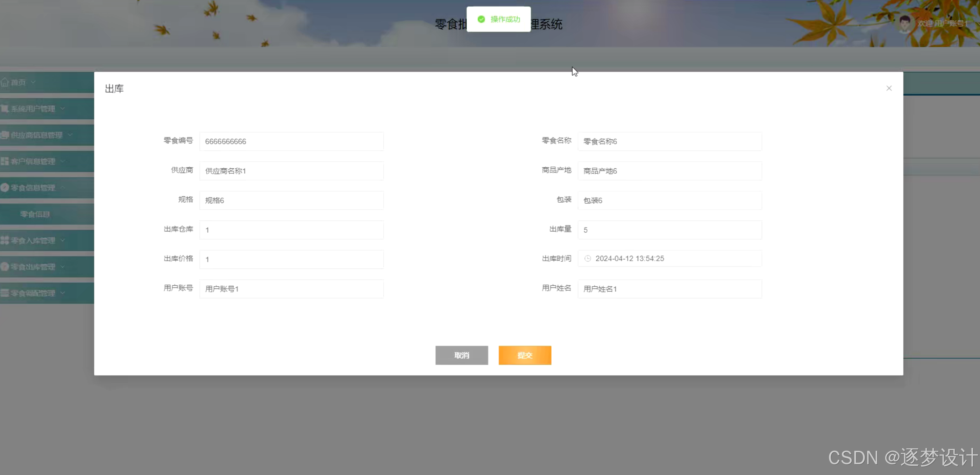Click the home icon beside 首页
Viewport: 980px width, 475px height.
(5, 82)
